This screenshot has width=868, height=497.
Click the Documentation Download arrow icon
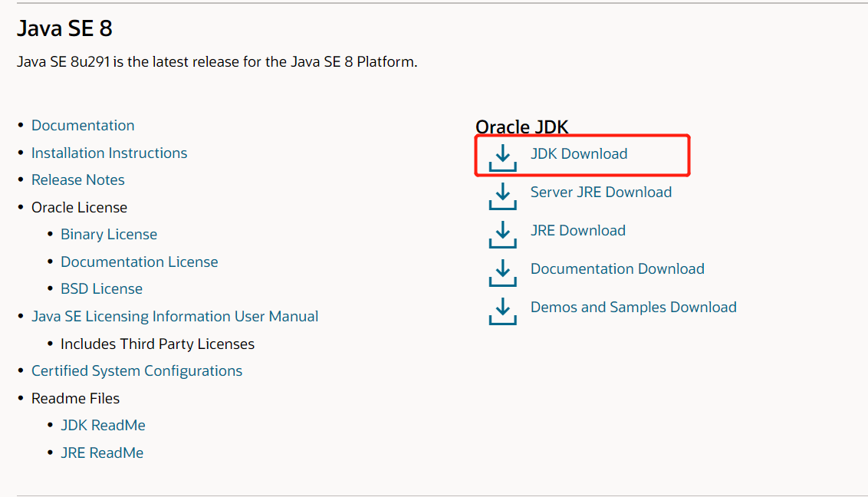click(502, 272)
